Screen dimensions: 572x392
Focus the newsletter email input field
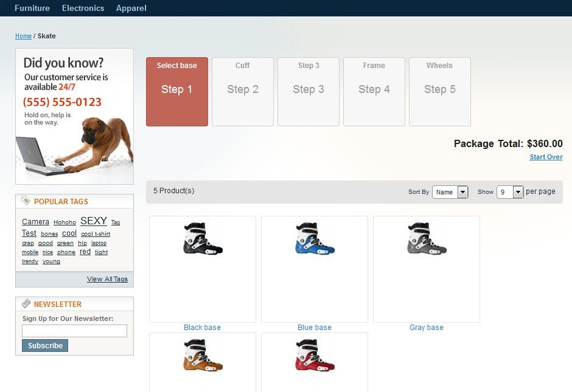[74, 331]
